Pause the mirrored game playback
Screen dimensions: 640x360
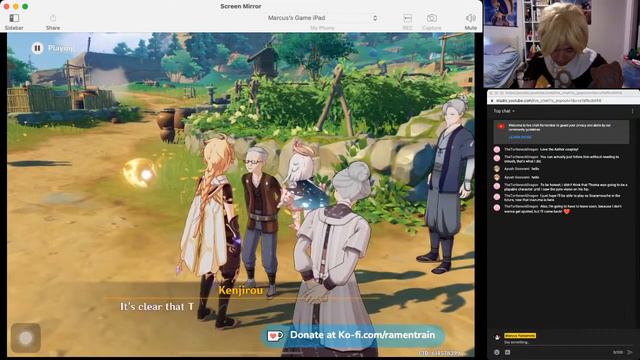(37, 48)
